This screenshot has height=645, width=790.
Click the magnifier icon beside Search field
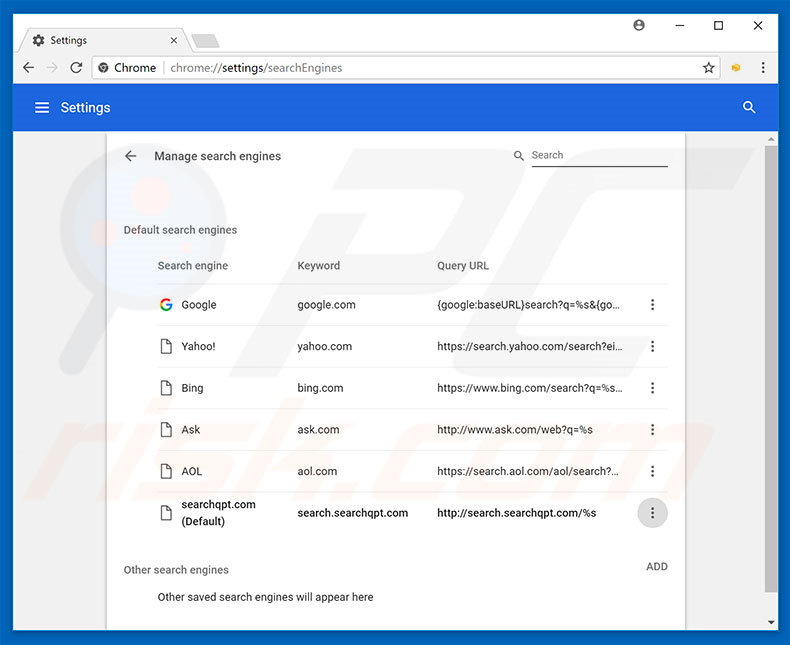(518, 156)
